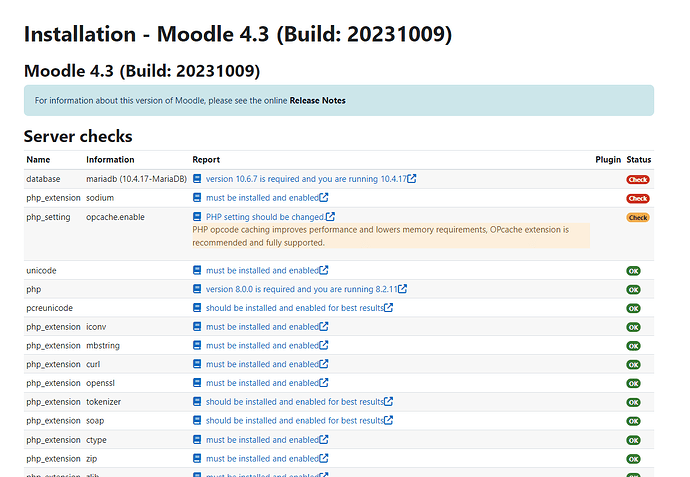Image resolution: width=690 pixels, height=477 pixels.
Task: Click external link icon in php 8.2.11 row
Action: tap(402, 289)
